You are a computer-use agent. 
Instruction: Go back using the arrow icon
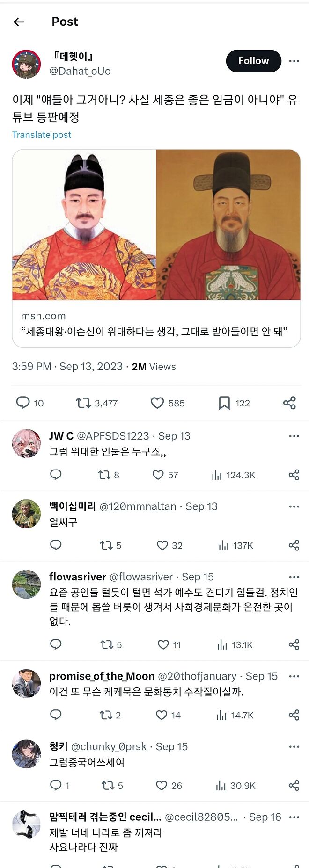19,22
